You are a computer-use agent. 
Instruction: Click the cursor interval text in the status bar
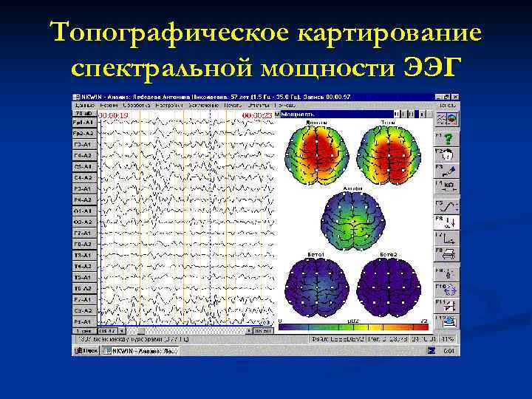coord(134,339)
